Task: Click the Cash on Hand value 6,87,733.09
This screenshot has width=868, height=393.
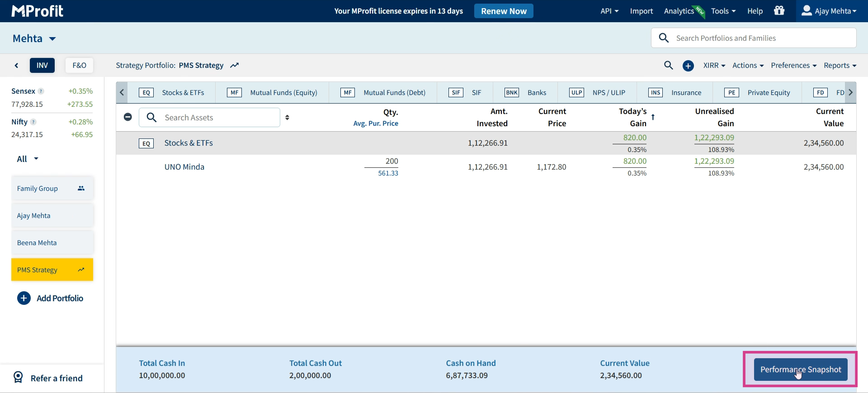Action: pyautogui.click(x=467, y=375)
